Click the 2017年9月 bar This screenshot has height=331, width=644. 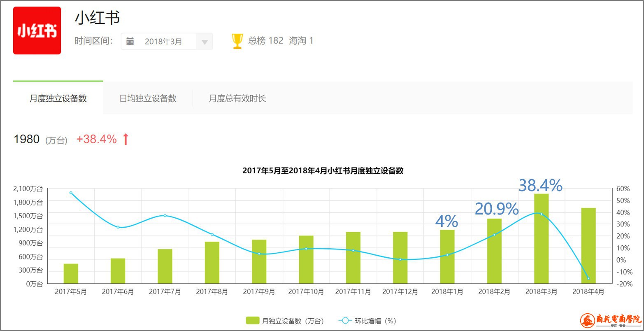[259, 261]
